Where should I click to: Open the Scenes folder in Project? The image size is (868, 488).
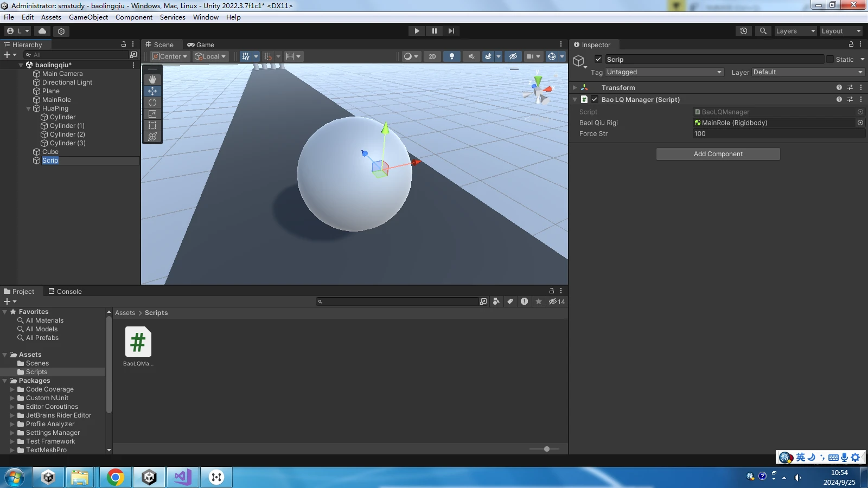click(37, 363)
